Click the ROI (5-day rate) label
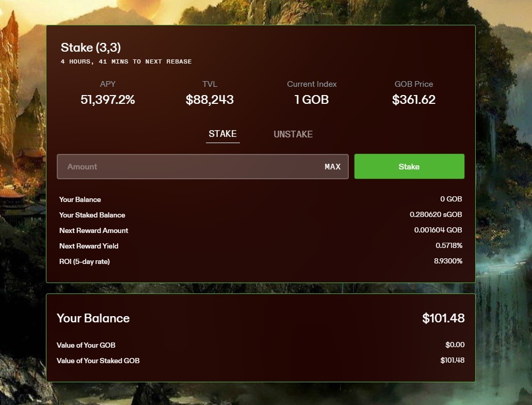Image resolution: width=532 pixels, height=405 pixels. tap(85, 261)
